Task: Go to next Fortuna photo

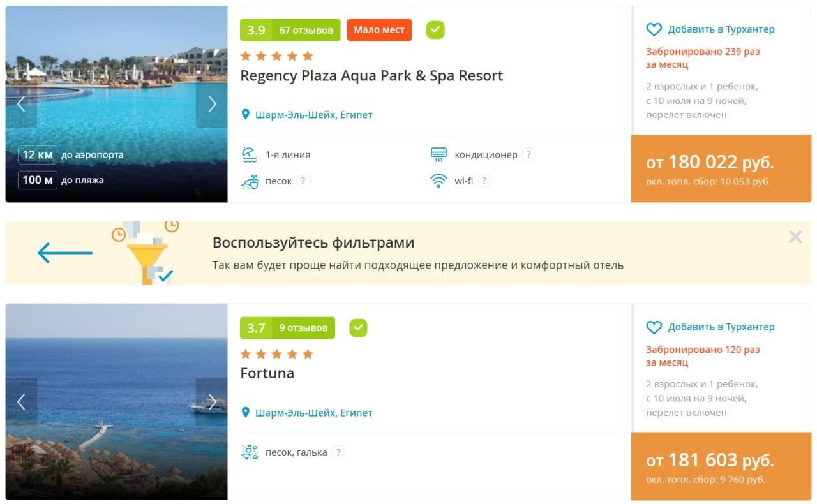Action: pos(212,402)
